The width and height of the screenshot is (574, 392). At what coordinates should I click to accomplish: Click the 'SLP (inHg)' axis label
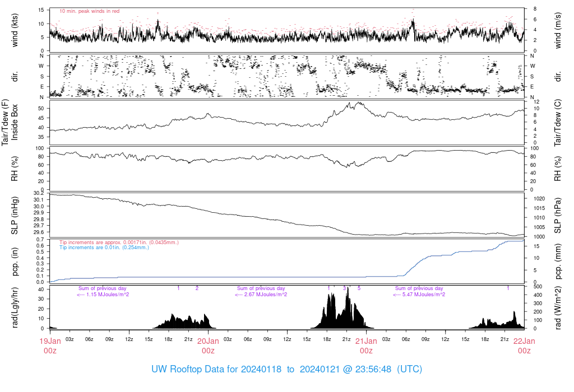pyautogui.click(x=15, y=216)
